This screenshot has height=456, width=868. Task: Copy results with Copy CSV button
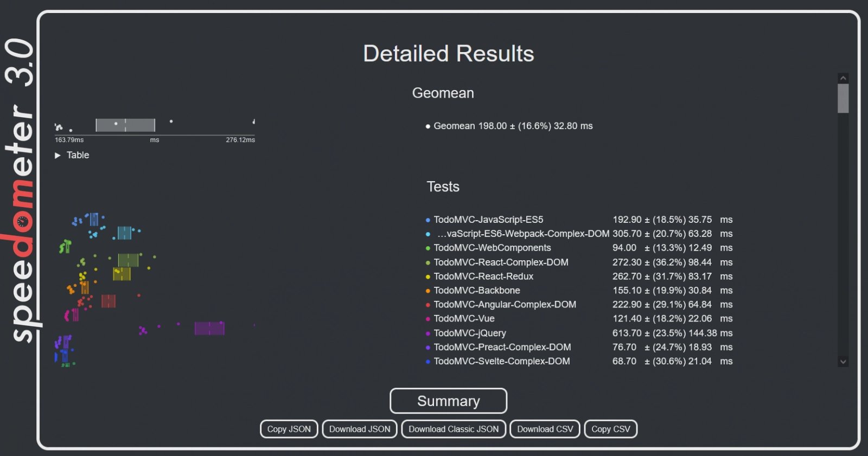point(610,429)
